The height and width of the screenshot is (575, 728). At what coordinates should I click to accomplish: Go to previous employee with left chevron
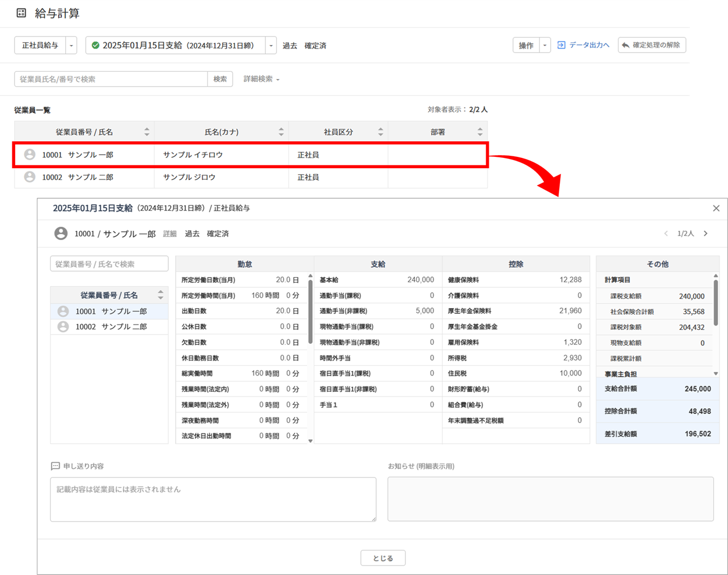[x=666, y=234]
